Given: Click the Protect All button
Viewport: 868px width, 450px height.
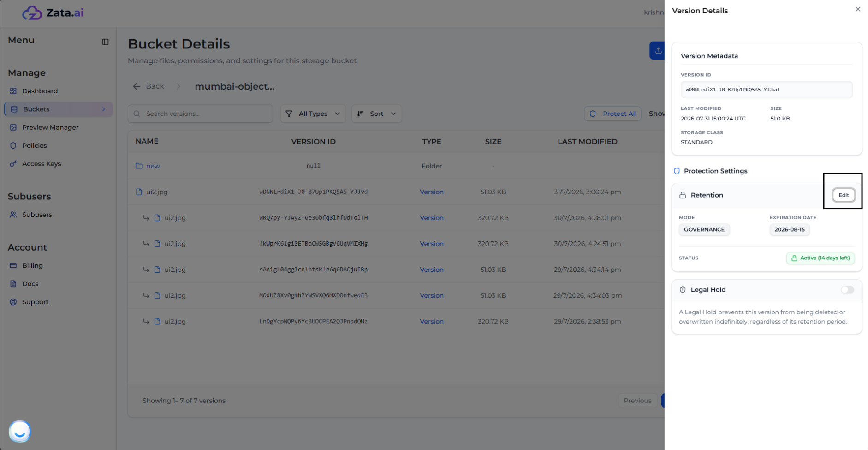Looking at the screenshot, I should point(612,114).
